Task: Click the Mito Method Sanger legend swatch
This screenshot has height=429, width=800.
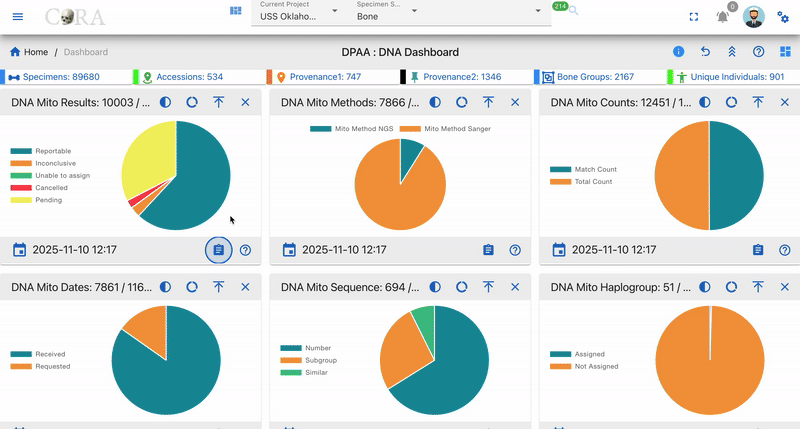Action: tap(410, 129)
